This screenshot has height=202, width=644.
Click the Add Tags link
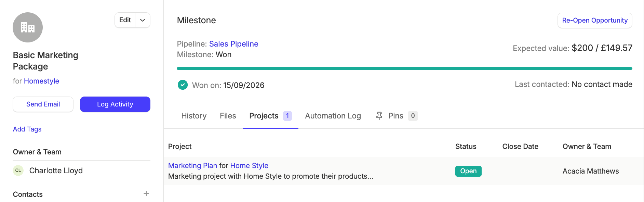click(27, 129)
